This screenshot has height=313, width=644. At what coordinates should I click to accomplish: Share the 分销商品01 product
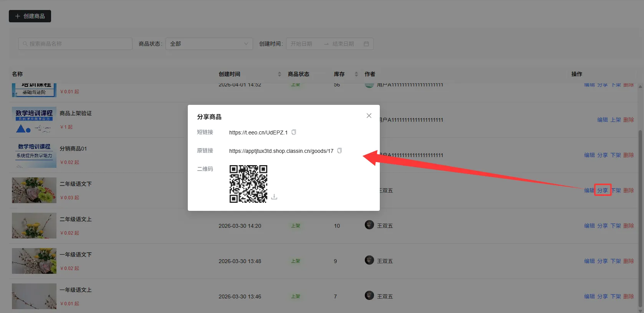(603, 155)
